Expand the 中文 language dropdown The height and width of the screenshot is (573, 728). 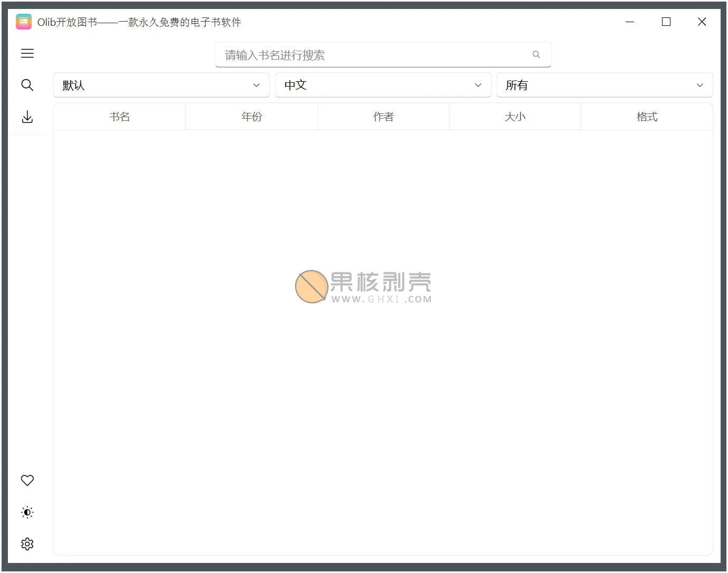click(x=383, y=85)
